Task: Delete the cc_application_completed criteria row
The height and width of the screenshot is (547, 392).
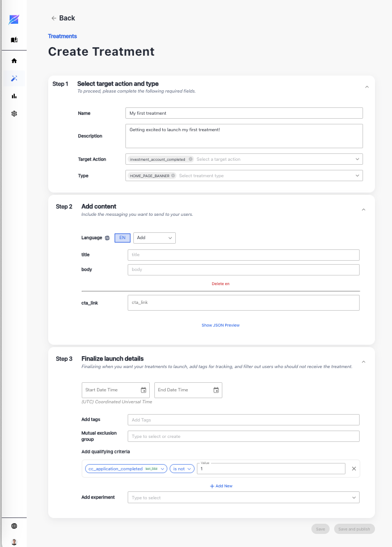Action: [353, 469]
